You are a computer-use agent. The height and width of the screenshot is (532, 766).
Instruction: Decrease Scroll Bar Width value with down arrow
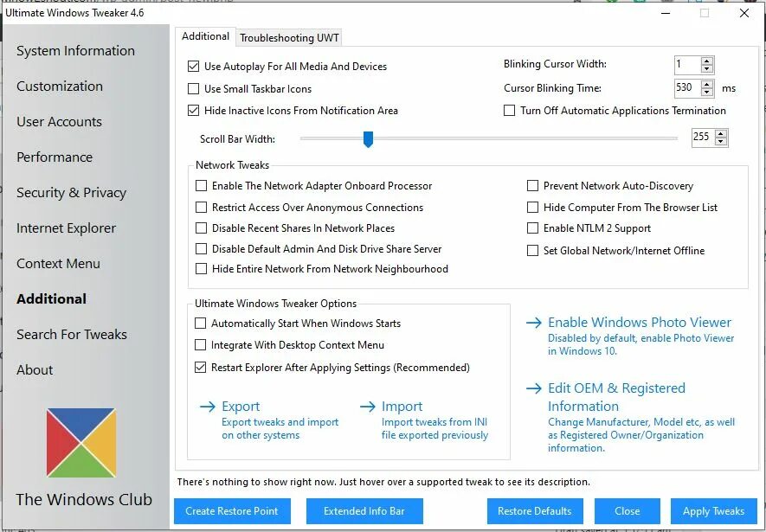(x=721, y=141)
